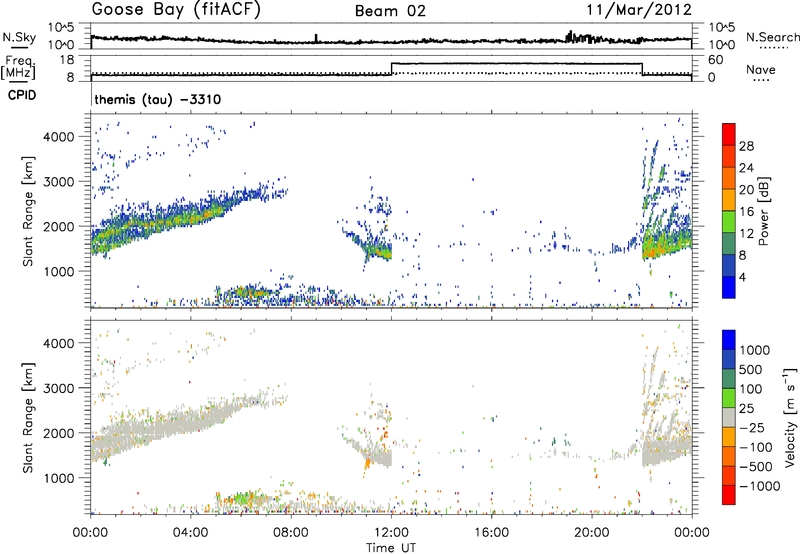Click the 'Beam 02' heading
Screen dimensions: 800x554
390,11
